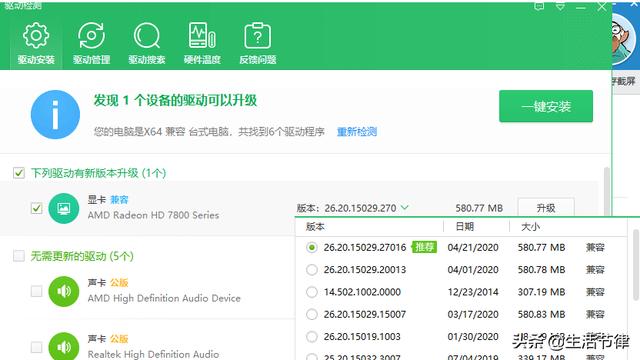Screen dimensions: 640x360
Task: Click the version list scrollbar
Action: 636,265
